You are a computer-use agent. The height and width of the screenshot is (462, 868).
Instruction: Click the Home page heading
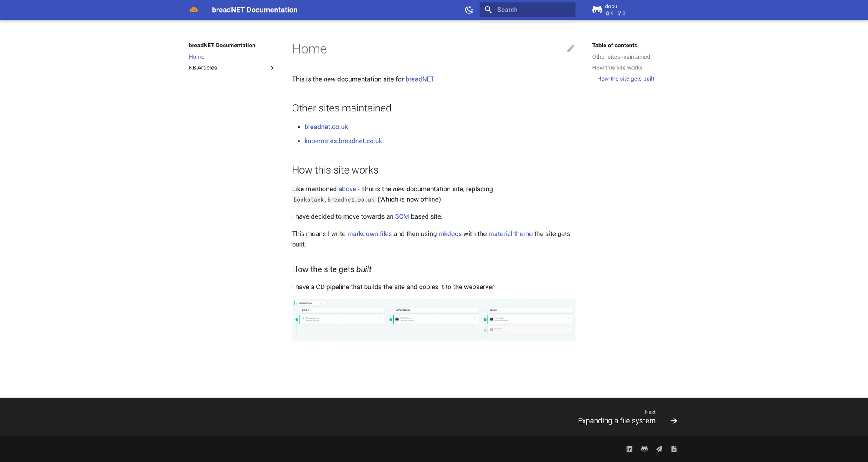309,49
